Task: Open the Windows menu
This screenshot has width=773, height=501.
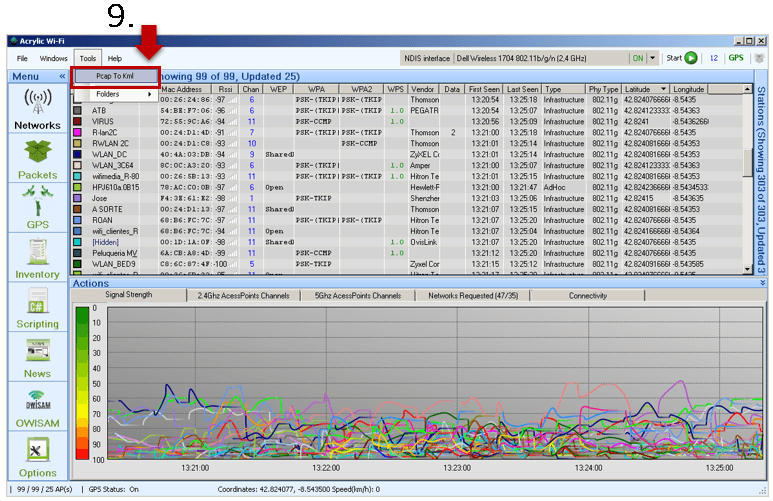Action: tap(53, 58)
